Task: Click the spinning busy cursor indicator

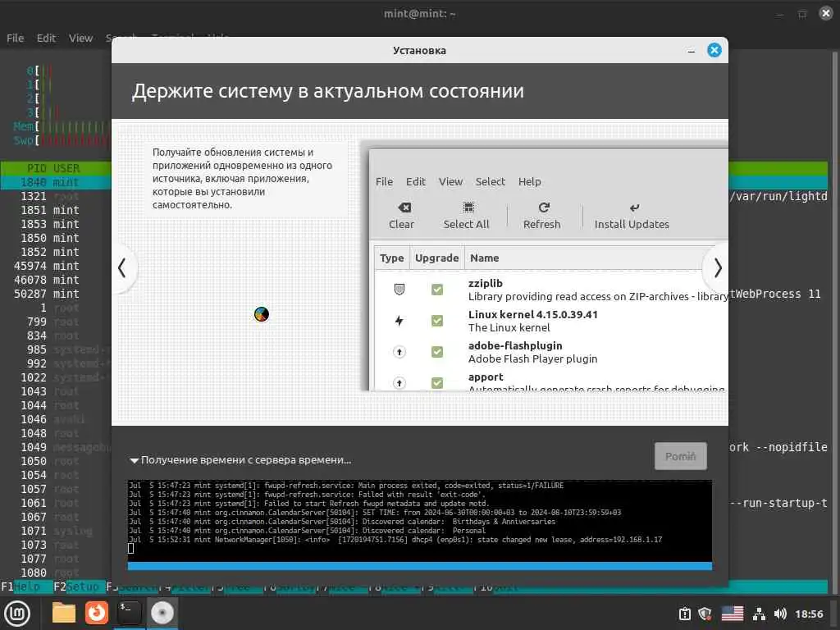Action: tap(262, 314)
